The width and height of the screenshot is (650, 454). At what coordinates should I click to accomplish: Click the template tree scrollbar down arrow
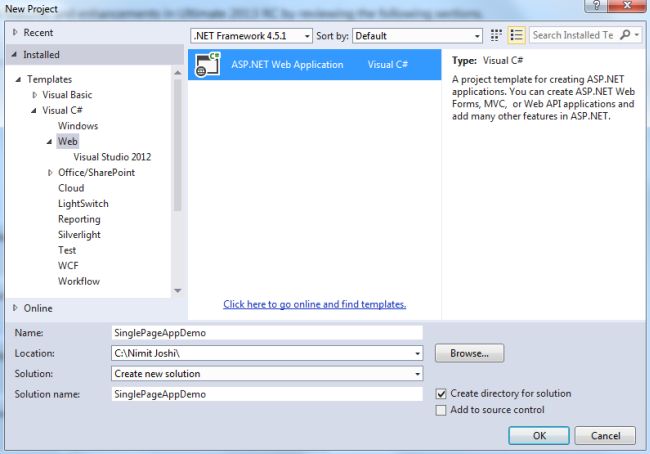177,291
